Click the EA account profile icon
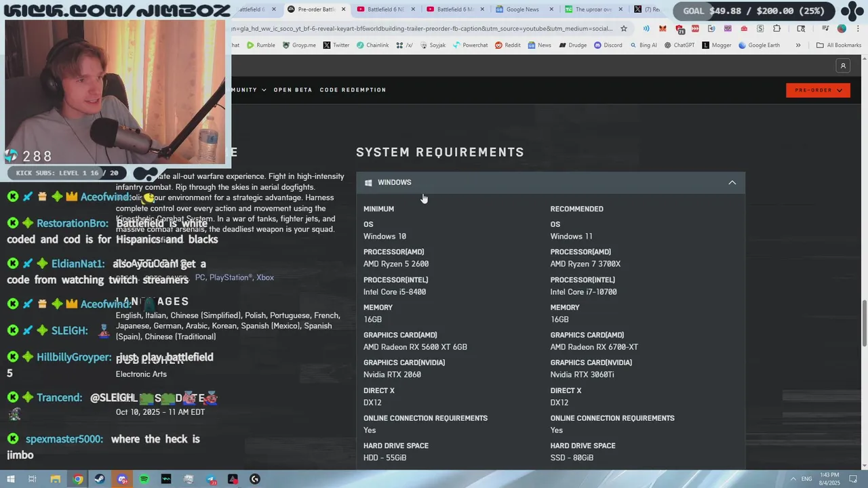Image resolution: width=868 pixels, height=488 pixels. [843, 66]
